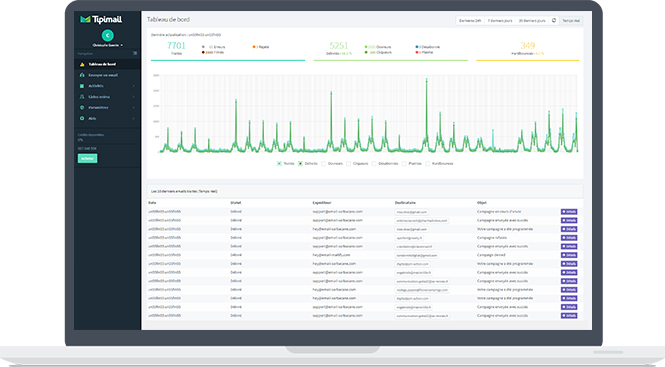Collapse sidebar with the navigation toggle icon
665x367 pixels.
coord(135,53)
